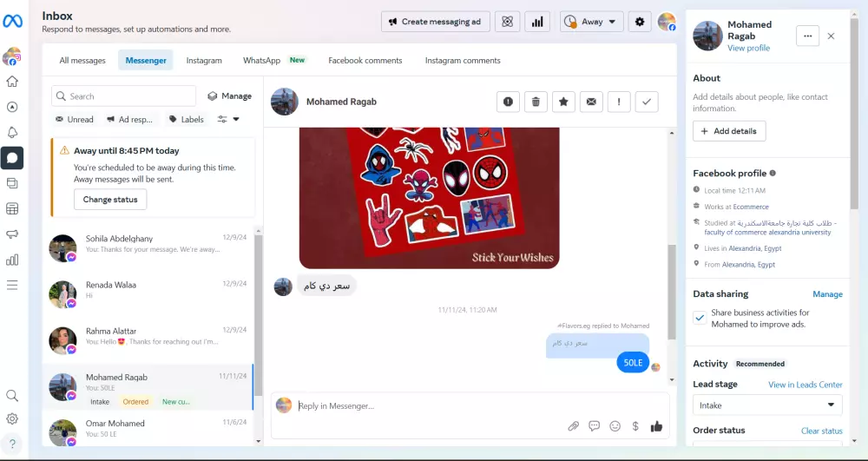This screenshot has width=868, height=461.
Task: Open View profile link
Action: click(748, 48)
